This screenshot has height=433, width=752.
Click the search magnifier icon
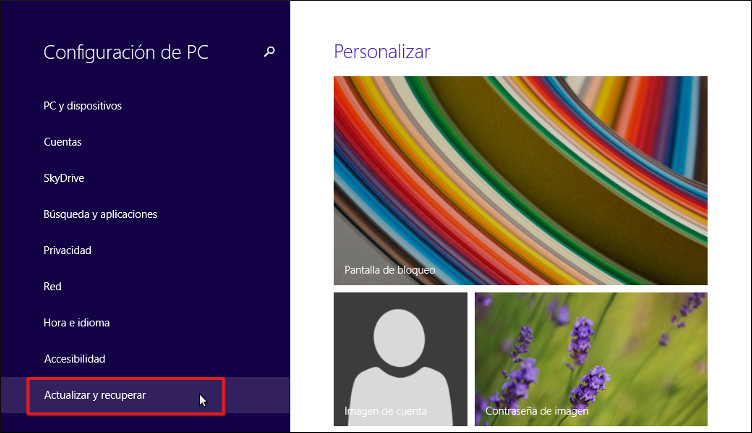(270, 51)
